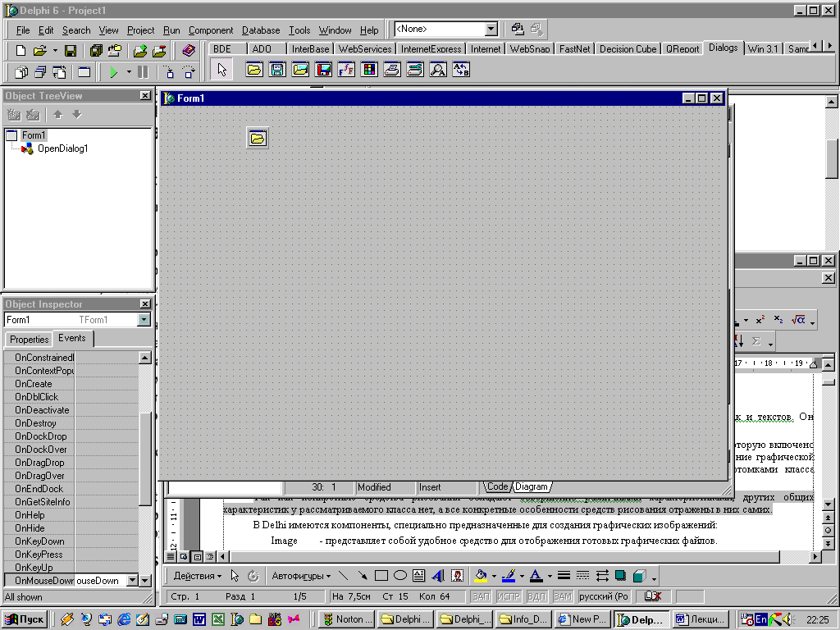Select OpenDialog1 component on Form1
Viewport: 840px width, 630px height.
[x=258, y=138]
